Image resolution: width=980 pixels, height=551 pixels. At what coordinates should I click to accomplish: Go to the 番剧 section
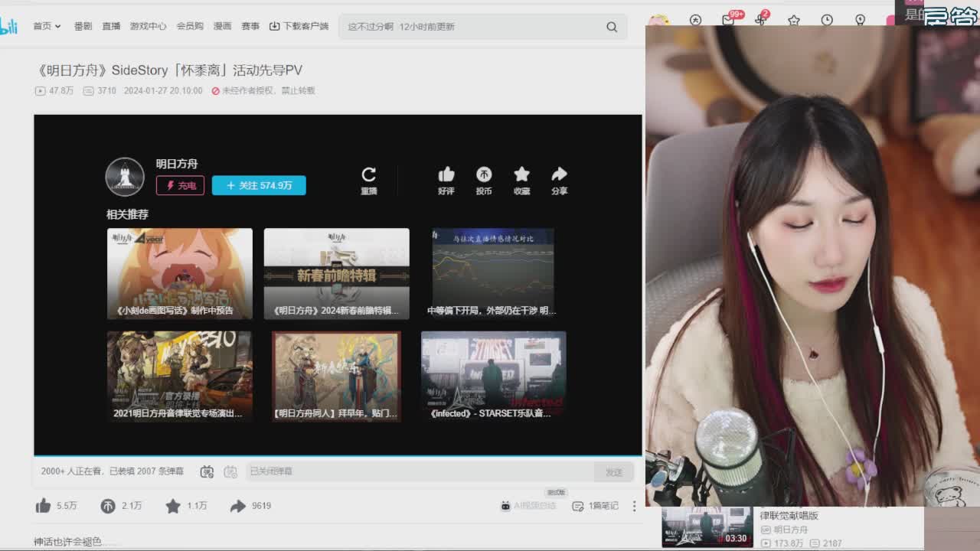83,26
